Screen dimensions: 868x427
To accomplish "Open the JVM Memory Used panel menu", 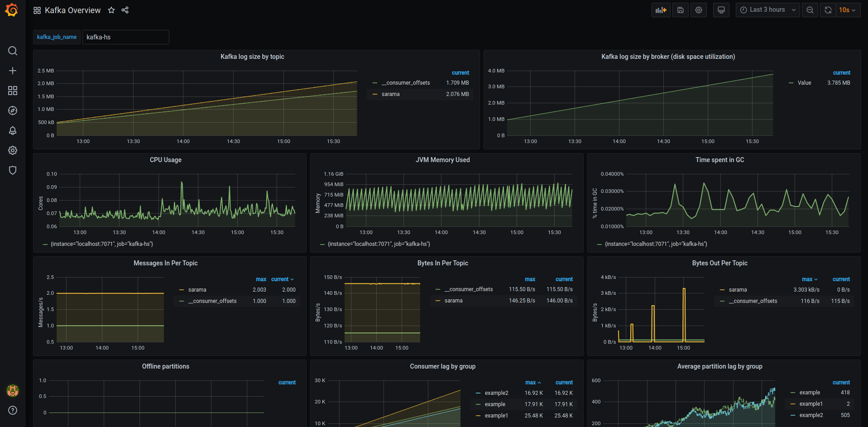I will (443, 160).
